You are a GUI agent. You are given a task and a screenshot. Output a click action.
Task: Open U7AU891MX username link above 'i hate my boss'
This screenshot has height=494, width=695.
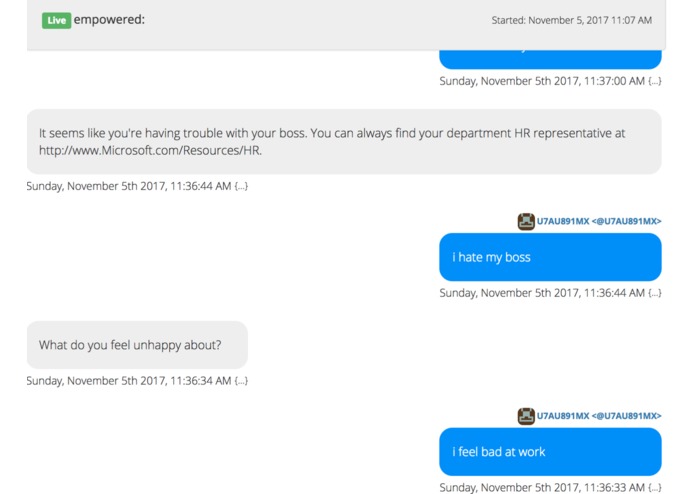[x=599, y=221]
